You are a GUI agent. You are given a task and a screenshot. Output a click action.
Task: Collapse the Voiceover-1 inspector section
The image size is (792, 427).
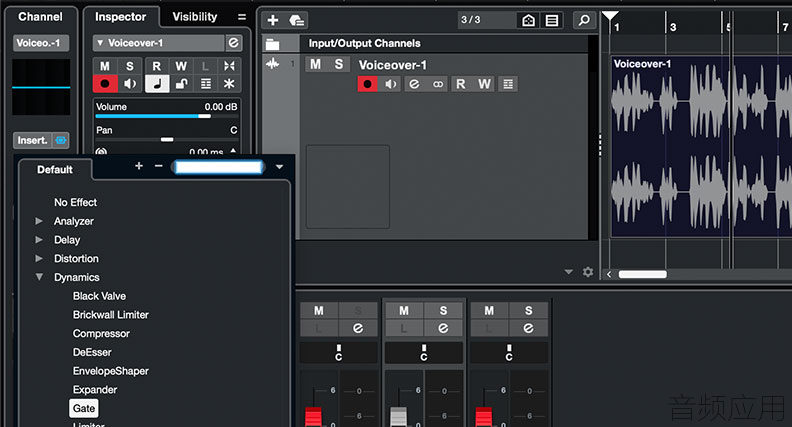(x=100, y=43)
